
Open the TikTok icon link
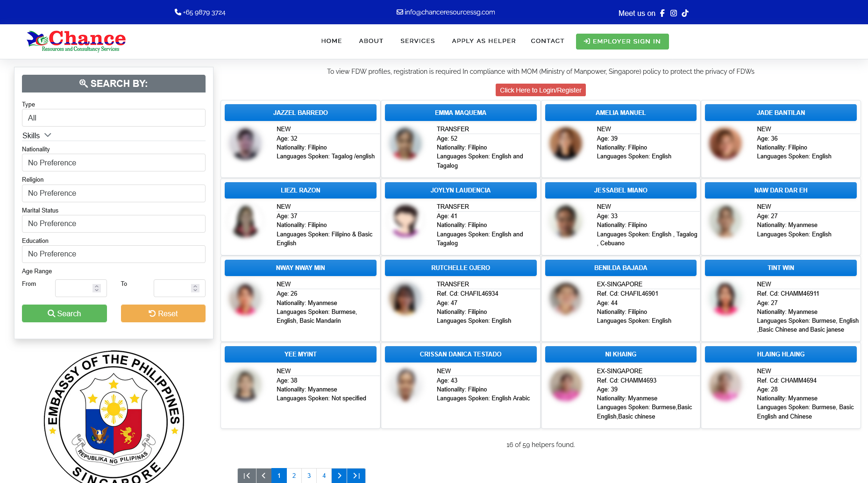(685, 13)
